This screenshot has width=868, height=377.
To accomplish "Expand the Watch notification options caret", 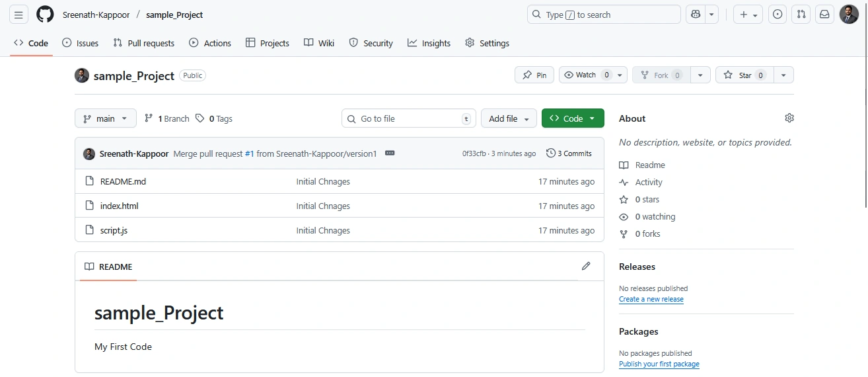I will coord(620,75).
